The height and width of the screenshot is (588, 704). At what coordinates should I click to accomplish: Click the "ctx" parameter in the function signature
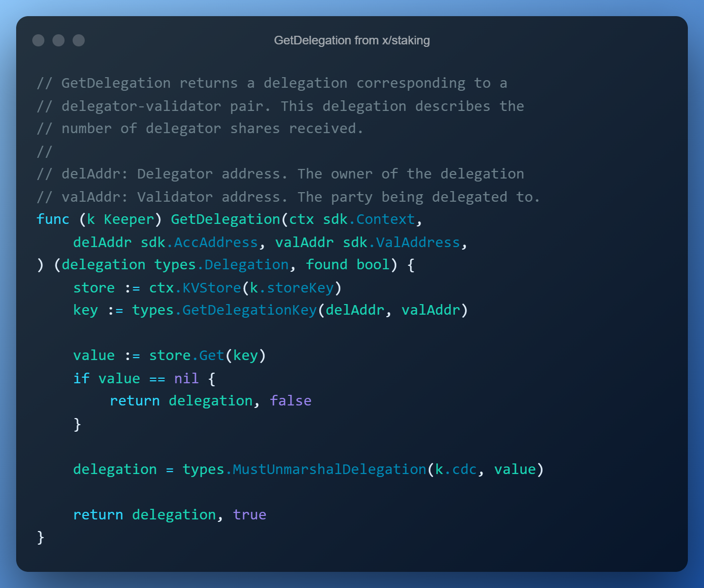[x=301, y=219]
